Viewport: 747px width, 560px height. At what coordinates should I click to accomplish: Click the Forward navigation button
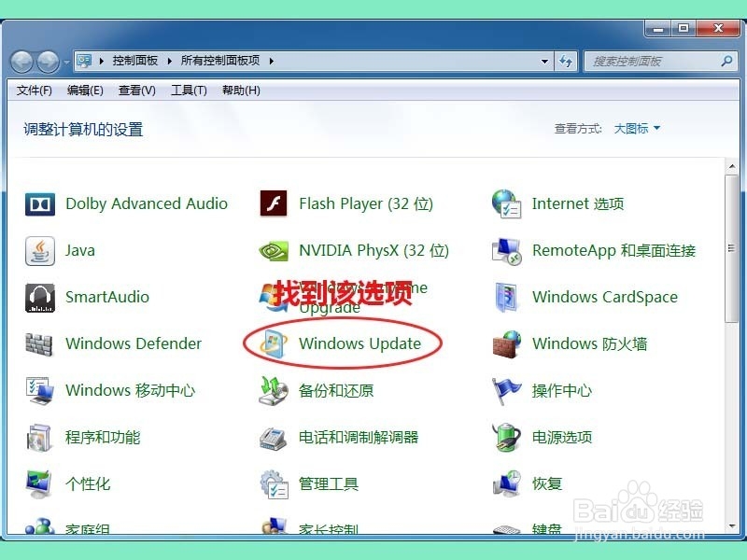(49, 62)
